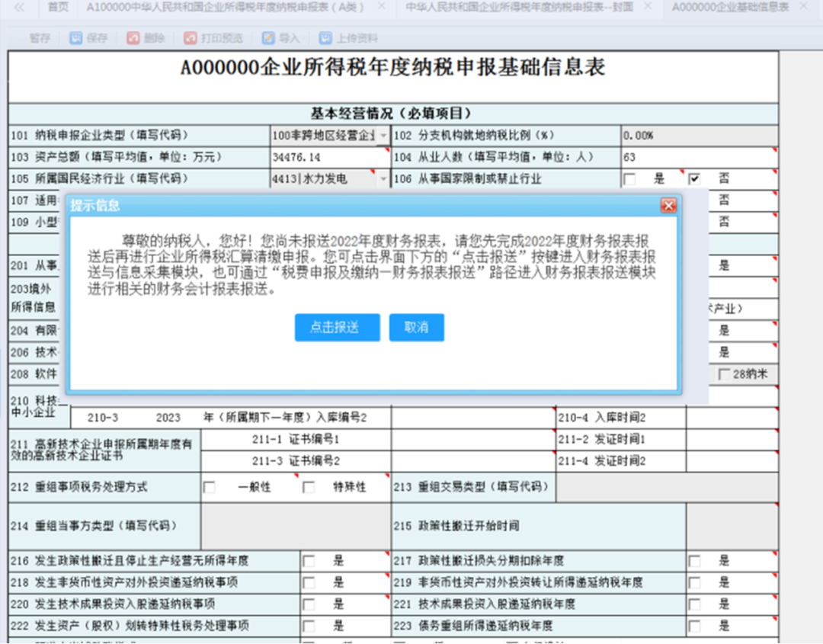823x644 pixels.
Task: Click the 210-4 入库时间2 input cell
Action: 732,418
